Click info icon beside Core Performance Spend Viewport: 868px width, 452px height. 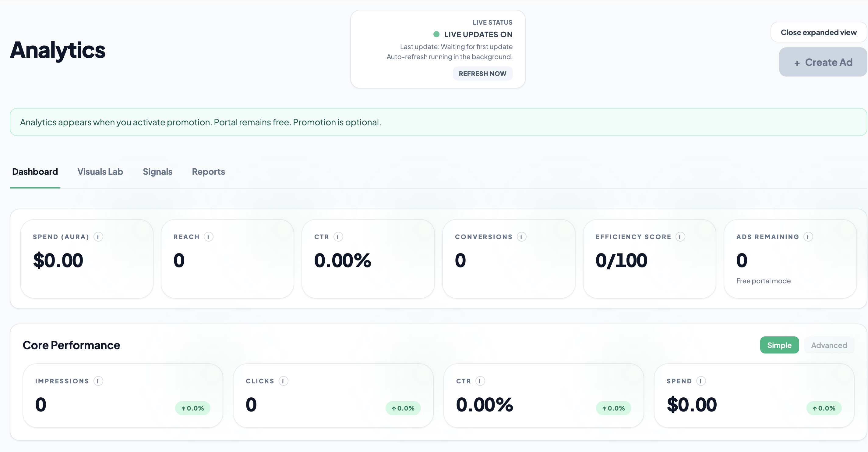click(701, 381)
